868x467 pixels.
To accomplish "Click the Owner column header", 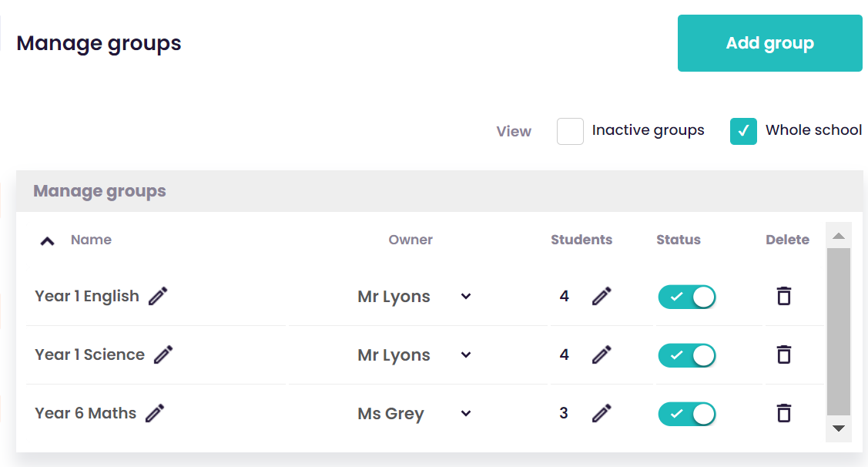I will pos(411,240).
